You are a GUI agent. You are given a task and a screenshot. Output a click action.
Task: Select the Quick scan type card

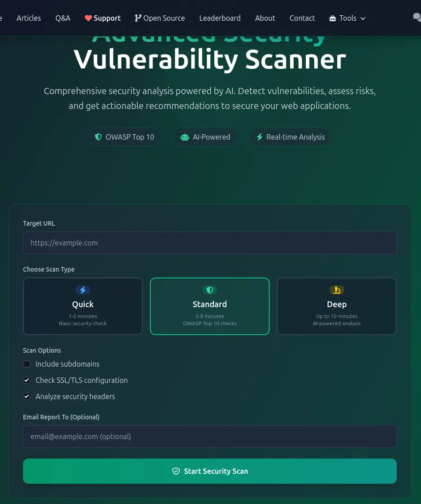83,306
